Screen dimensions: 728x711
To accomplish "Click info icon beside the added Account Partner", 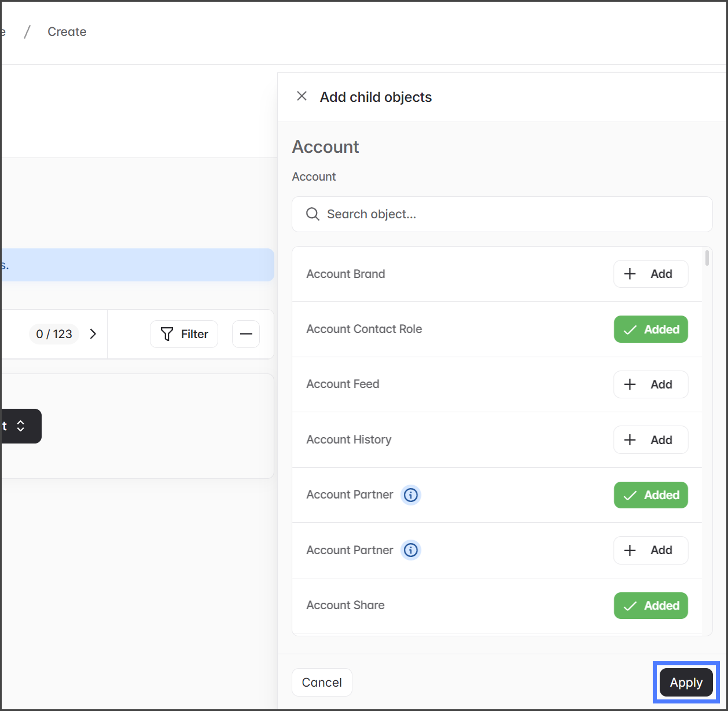I will tap(411, 495).
